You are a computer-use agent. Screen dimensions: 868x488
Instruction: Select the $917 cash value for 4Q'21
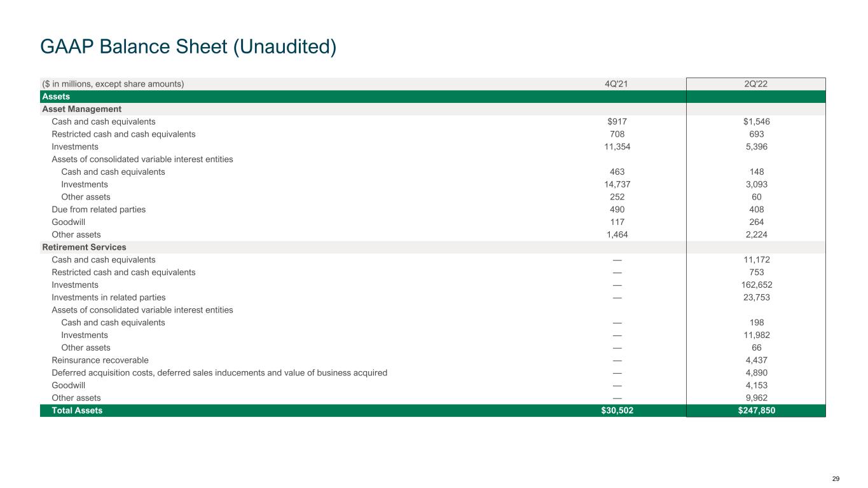[616, 121]
